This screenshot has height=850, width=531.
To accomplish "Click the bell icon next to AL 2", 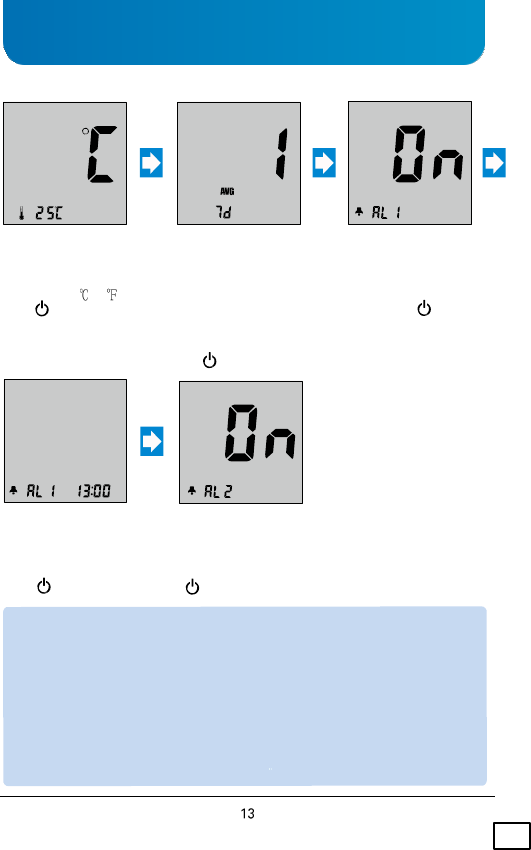I will tap(192, 491).
